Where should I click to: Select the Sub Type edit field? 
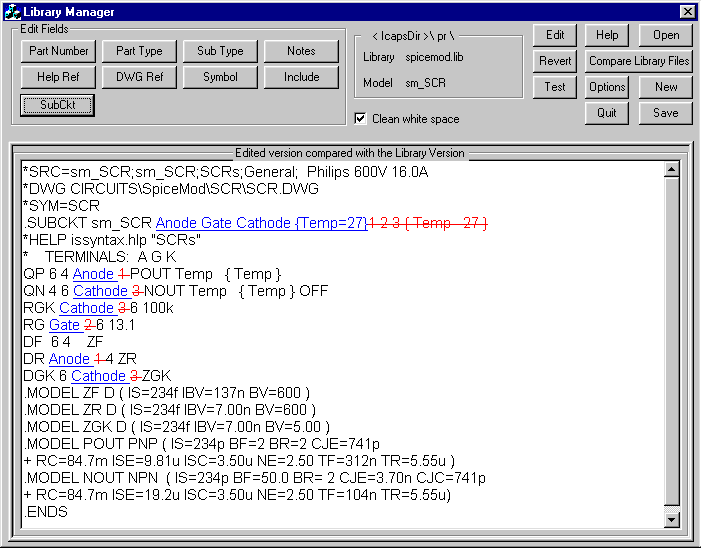tap(220, 51)
